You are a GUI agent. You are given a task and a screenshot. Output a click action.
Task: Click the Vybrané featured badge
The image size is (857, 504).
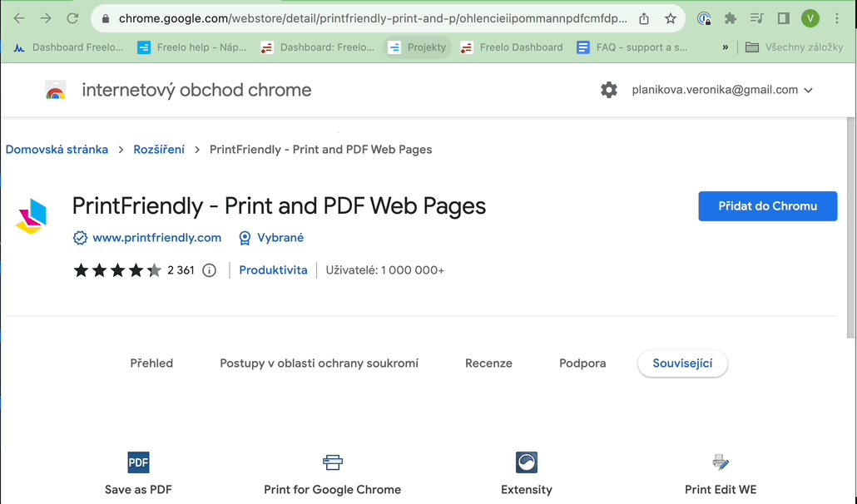click(271, 238)
